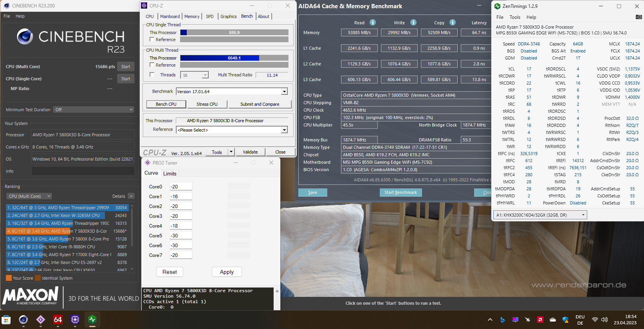Bring up CPU-Z from the taskbar
The image size is (644, 329).
click(x=75, y=320)
